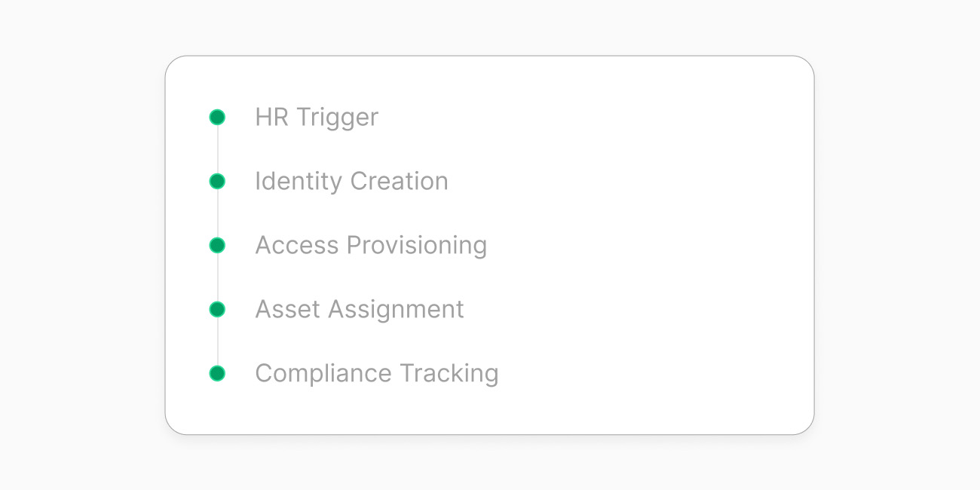Select the Compliance Tracking label

377,373
